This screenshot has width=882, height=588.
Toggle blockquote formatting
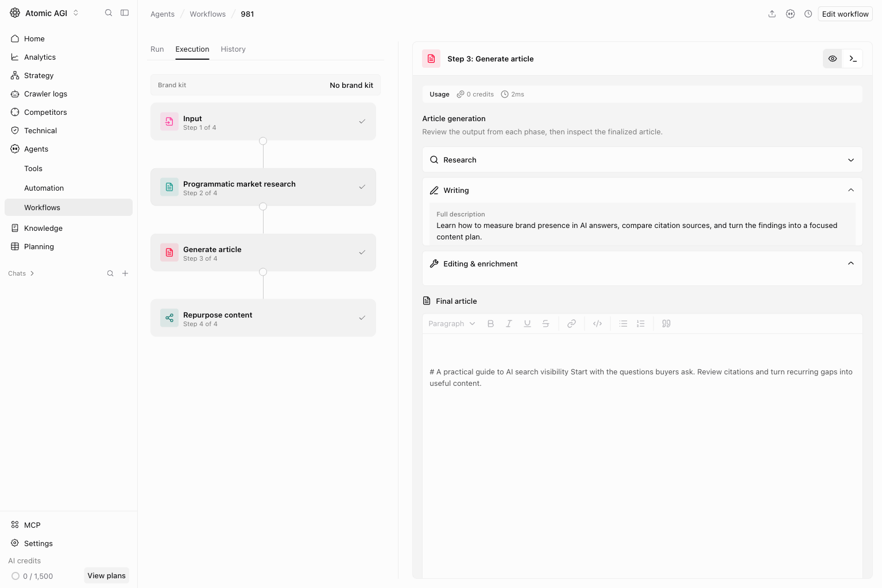666,324
